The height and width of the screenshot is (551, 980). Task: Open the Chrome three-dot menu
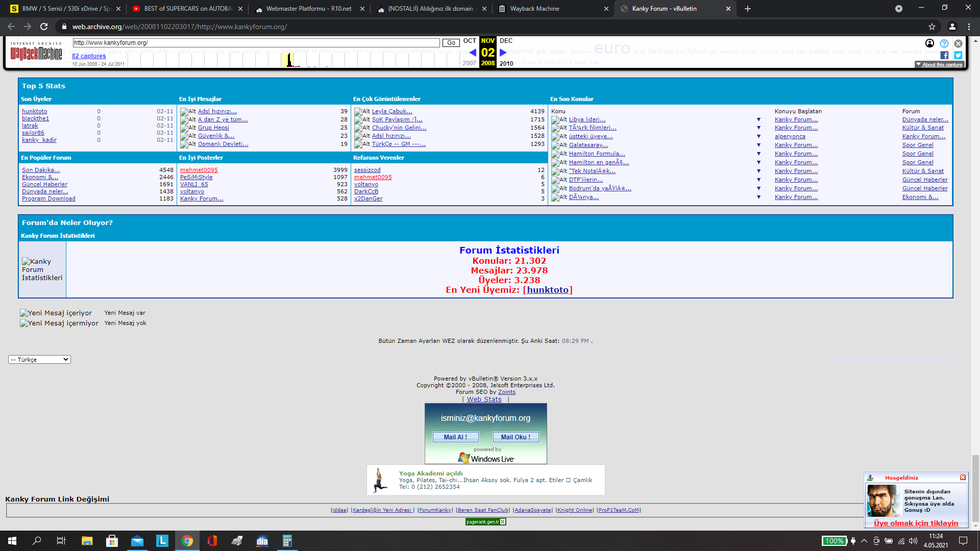click(969, 27)
